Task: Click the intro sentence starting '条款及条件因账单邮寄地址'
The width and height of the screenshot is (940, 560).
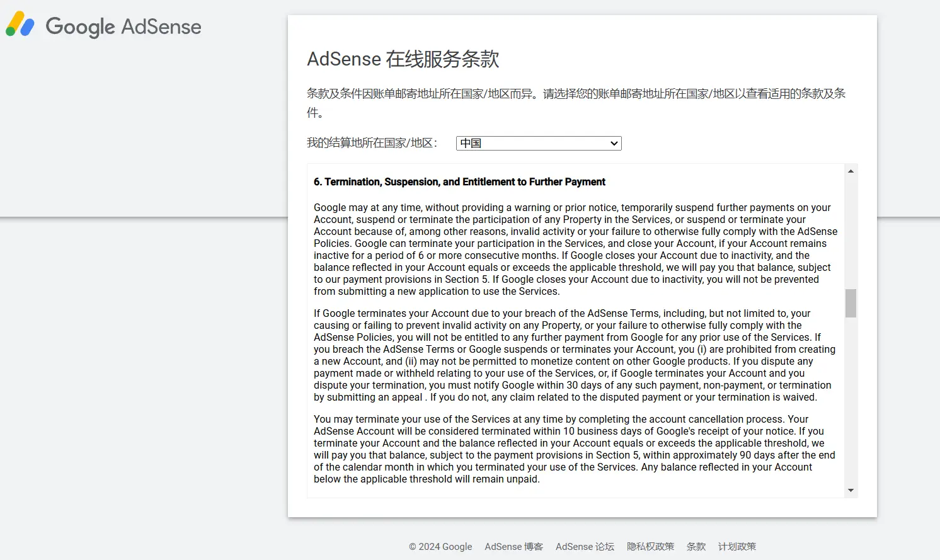Action: pyautogui.click(x=576, y=103)
